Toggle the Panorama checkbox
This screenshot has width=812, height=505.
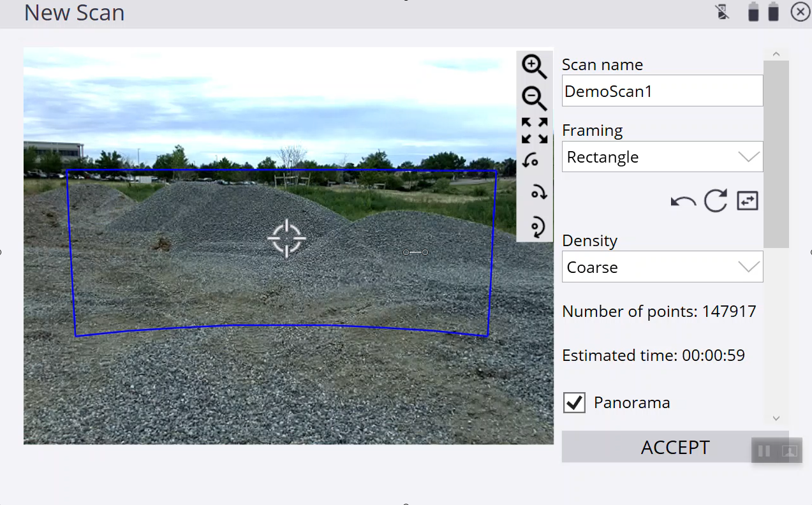[574, 402]
